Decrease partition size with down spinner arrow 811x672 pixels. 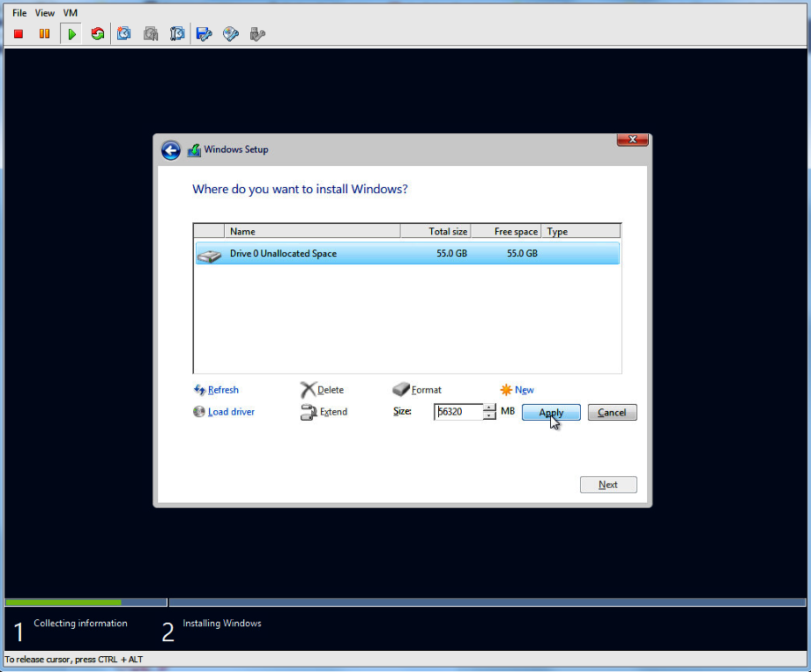(x=490, y=416)
